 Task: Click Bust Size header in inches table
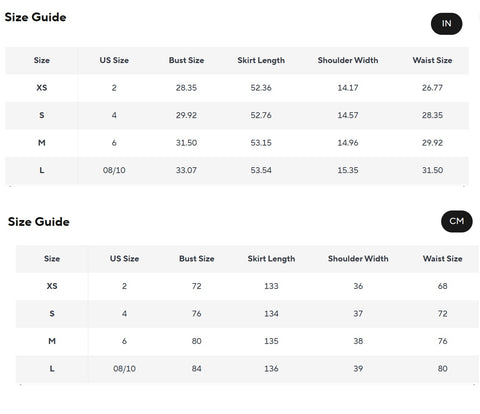186,60
